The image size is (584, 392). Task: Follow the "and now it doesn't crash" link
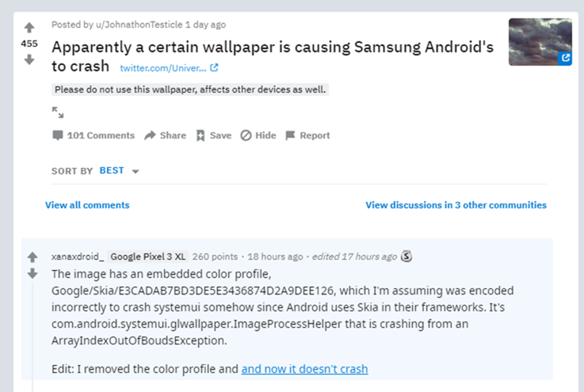click(304, 369)
